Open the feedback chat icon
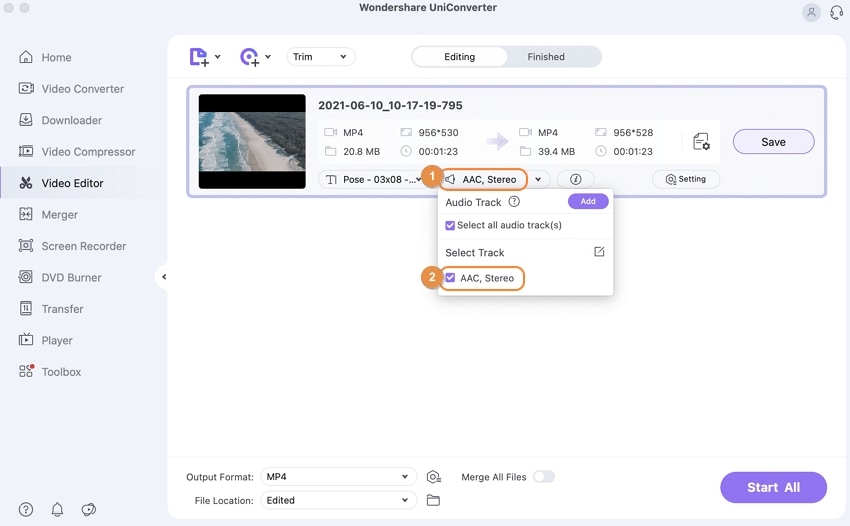 coord(88,509)
